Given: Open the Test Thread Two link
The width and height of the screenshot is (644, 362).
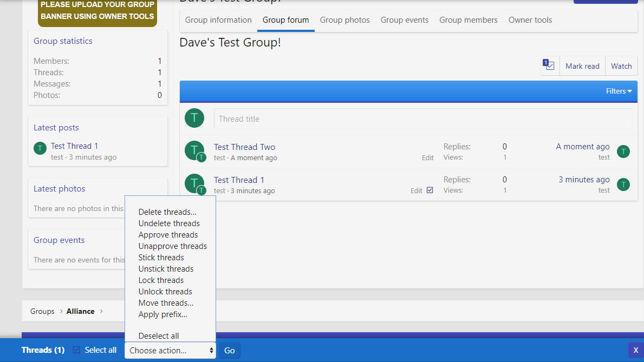Looking at the screenshot, I should [x=244, y=147].
